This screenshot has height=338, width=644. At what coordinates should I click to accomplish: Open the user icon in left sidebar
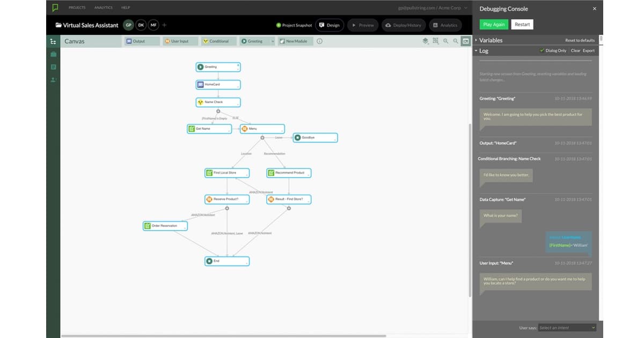(53, 80)
